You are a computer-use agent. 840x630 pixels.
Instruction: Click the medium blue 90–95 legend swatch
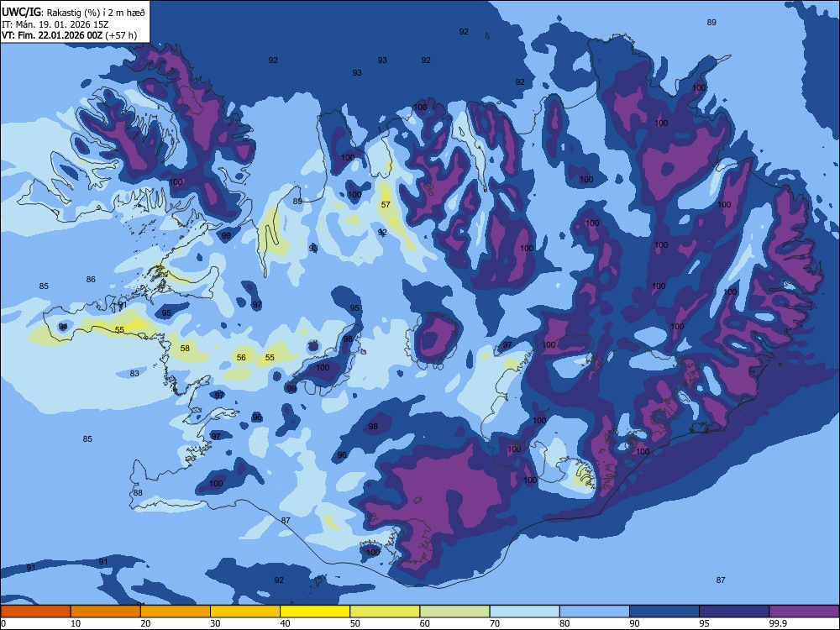pos(664,612)
